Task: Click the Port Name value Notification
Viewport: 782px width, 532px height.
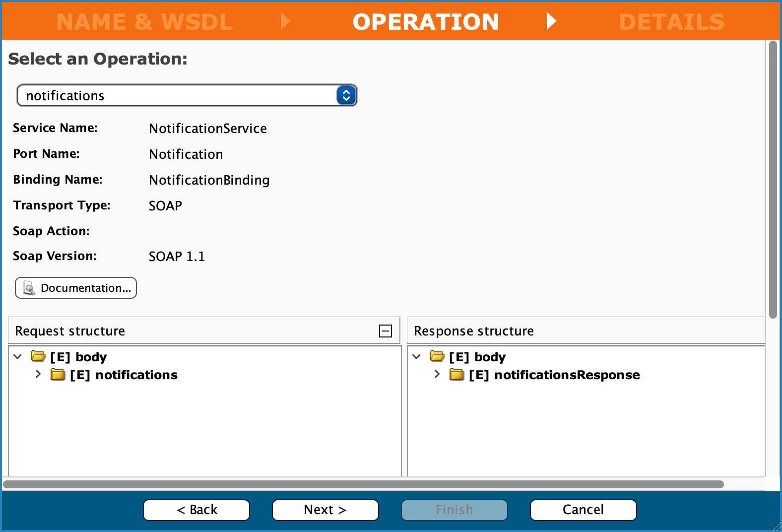Action: (x=186, y=154)
